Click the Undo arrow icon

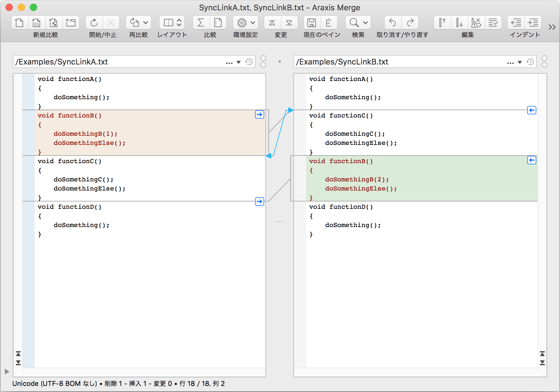coord(393,23)
